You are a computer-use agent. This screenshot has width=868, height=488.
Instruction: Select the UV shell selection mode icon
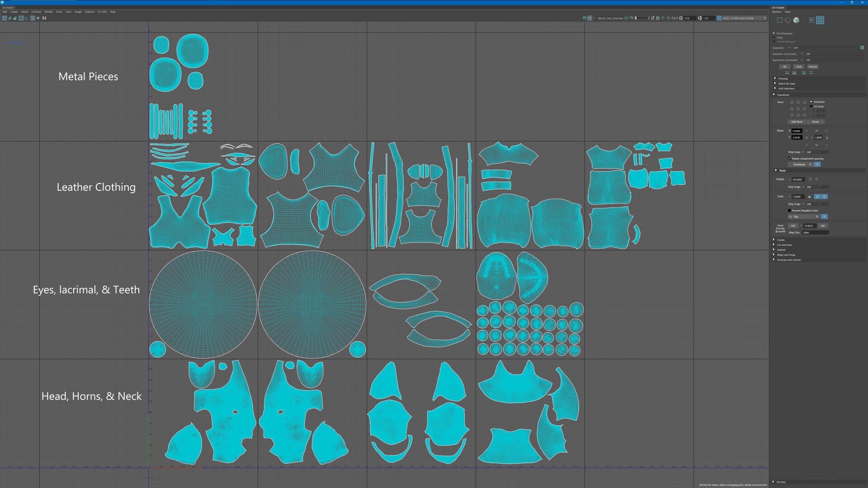click(820, 20)
